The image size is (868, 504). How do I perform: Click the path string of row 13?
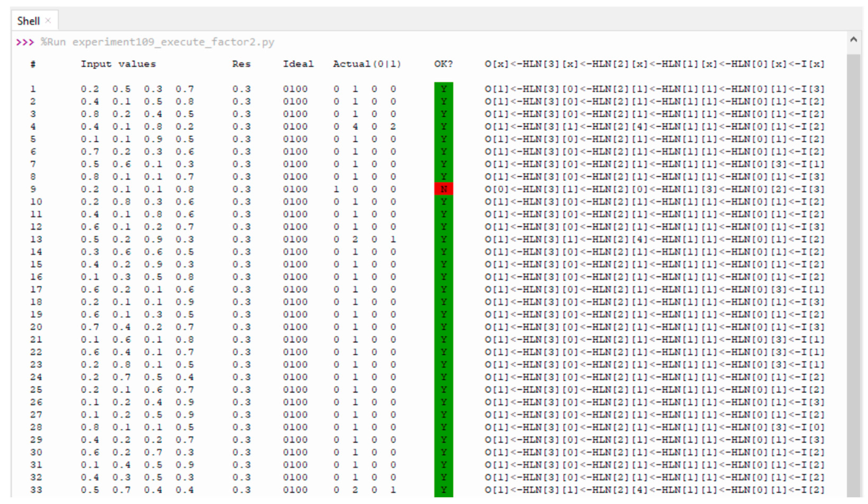655,239
